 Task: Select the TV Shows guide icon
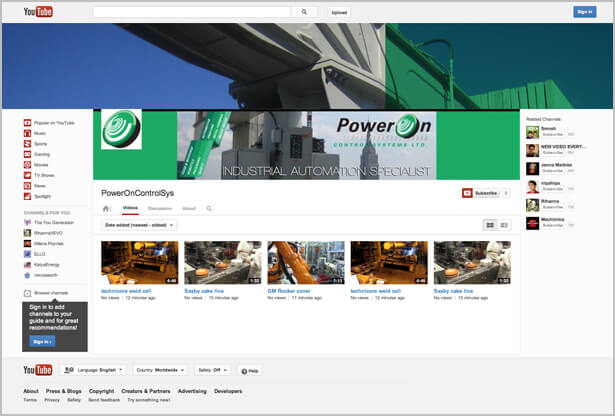[x=27, y=175]
